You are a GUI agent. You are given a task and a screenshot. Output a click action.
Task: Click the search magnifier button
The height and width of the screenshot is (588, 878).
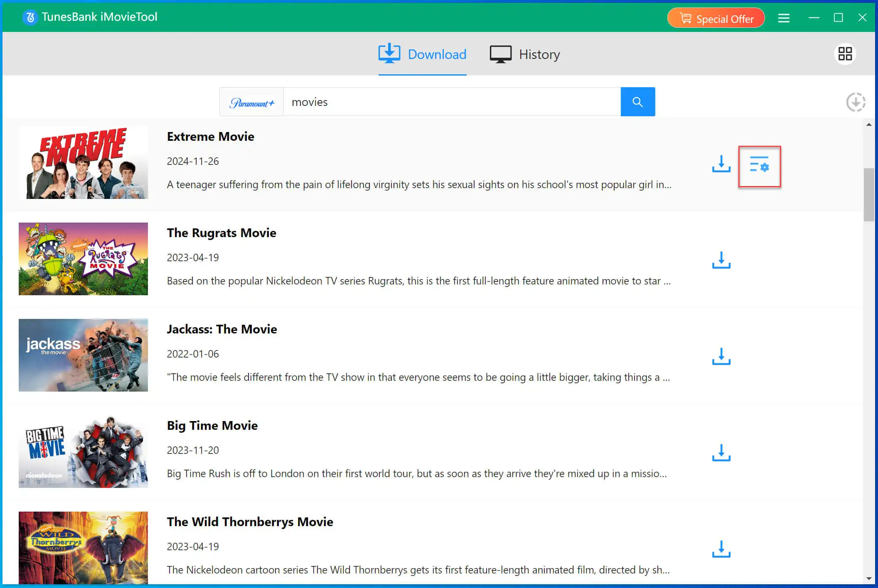(638, 102)
